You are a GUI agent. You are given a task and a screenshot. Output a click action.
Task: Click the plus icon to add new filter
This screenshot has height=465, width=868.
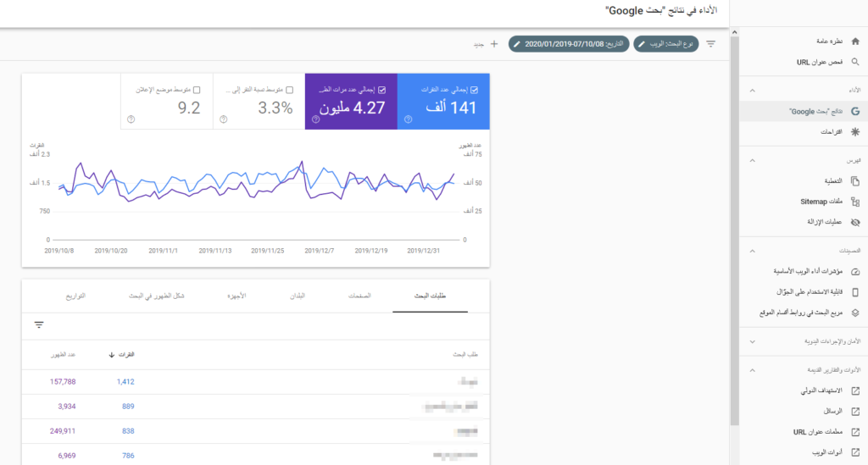494,44
